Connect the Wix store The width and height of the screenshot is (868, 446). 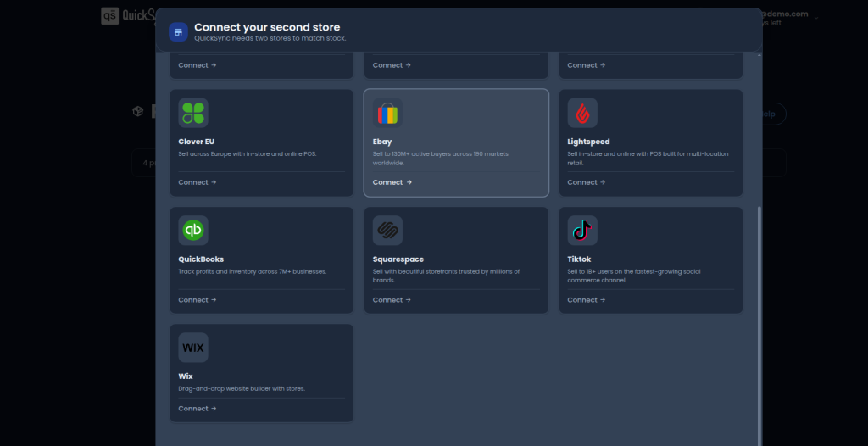click(197, 409)
